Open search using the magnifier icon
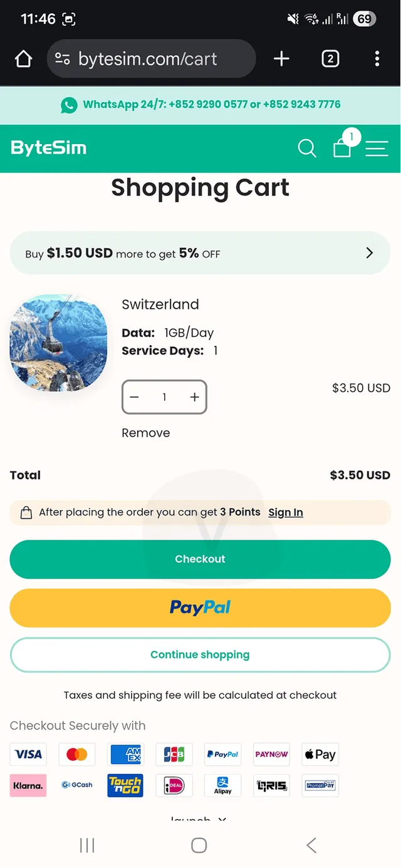Screen dimensions: 401x868 point(306,148)
